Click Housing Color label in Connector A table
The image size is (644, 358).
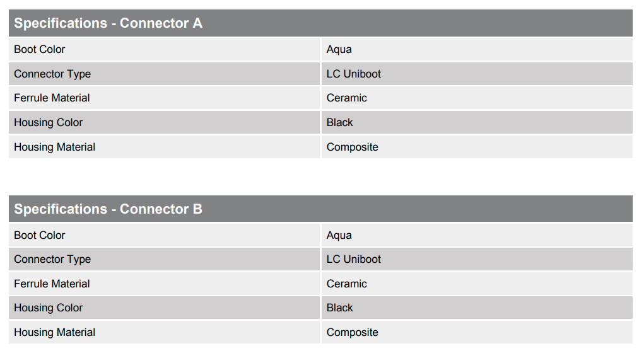coord(48,122)
